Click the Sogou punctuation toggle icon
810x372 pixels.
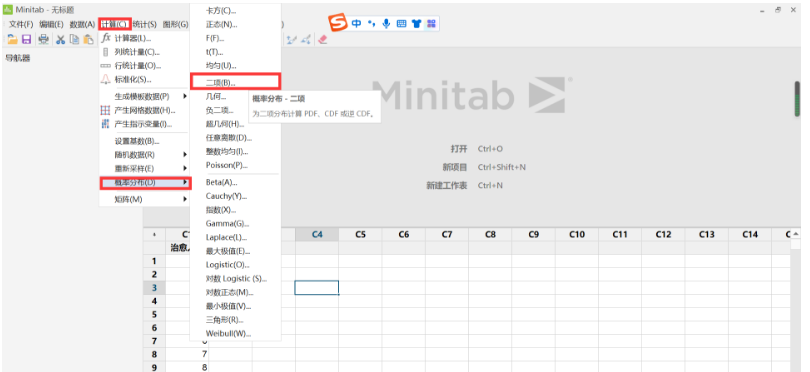point(371,24)
